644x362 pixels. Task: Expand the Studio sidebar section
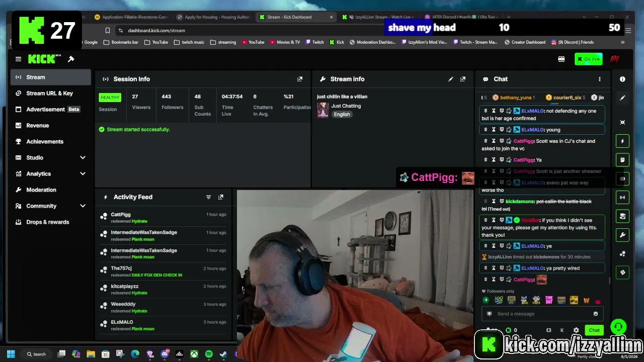tap(83, 158)
